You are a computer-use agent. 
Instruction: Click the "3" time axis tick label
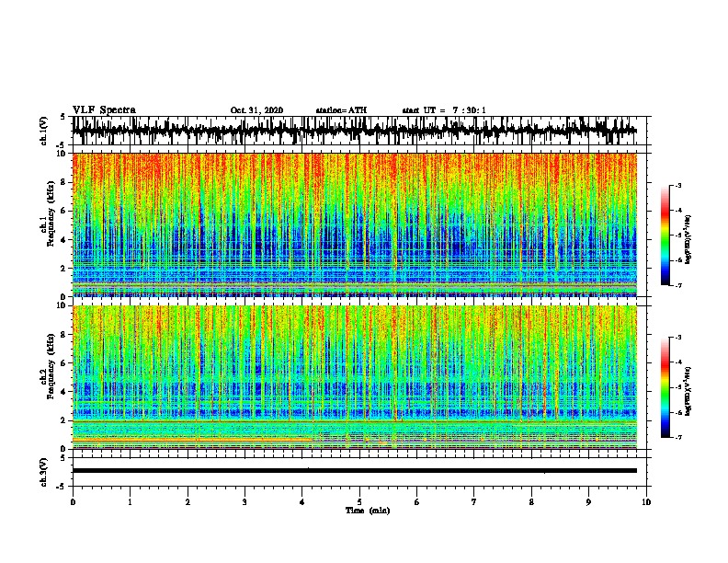point(245,501)
